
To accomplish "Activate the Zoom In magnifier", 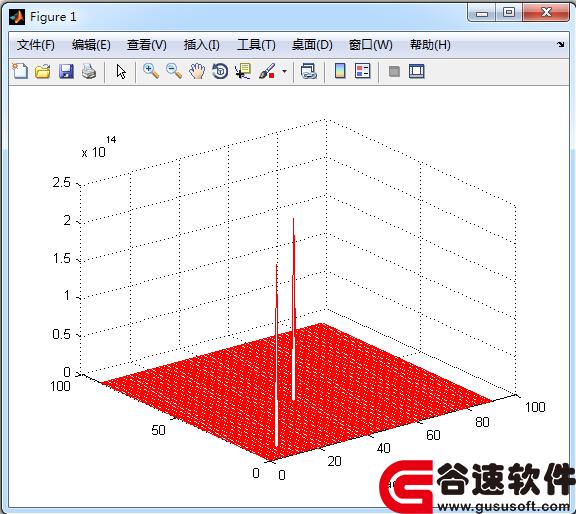I will 151,71.
